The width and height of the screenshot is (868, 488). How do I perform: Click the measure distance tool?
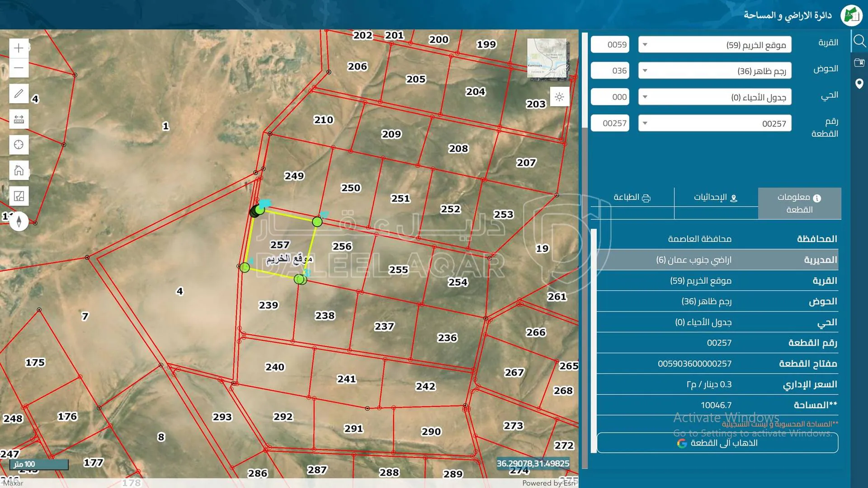tap(19, 119)
